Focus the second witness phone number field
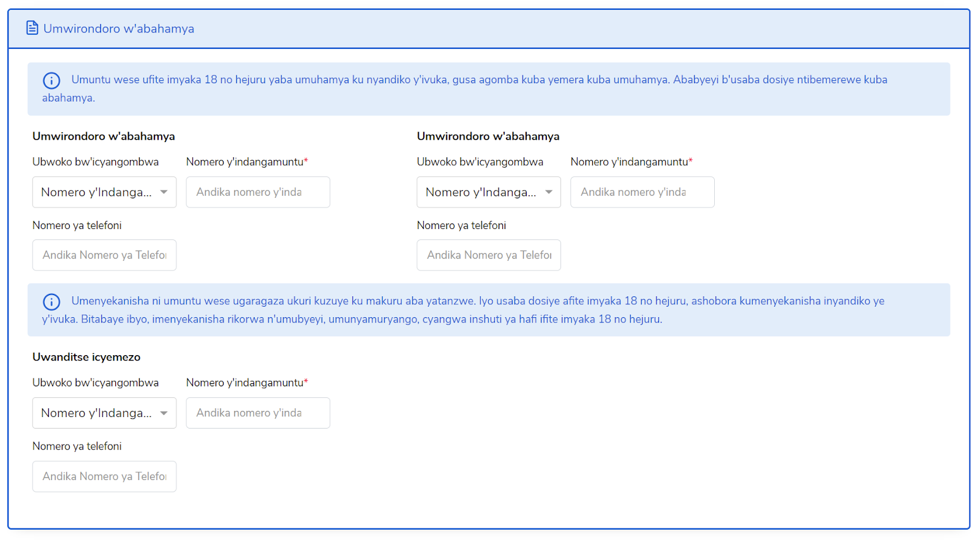Screen dimensions: 980x540 (x=489, y=255)
